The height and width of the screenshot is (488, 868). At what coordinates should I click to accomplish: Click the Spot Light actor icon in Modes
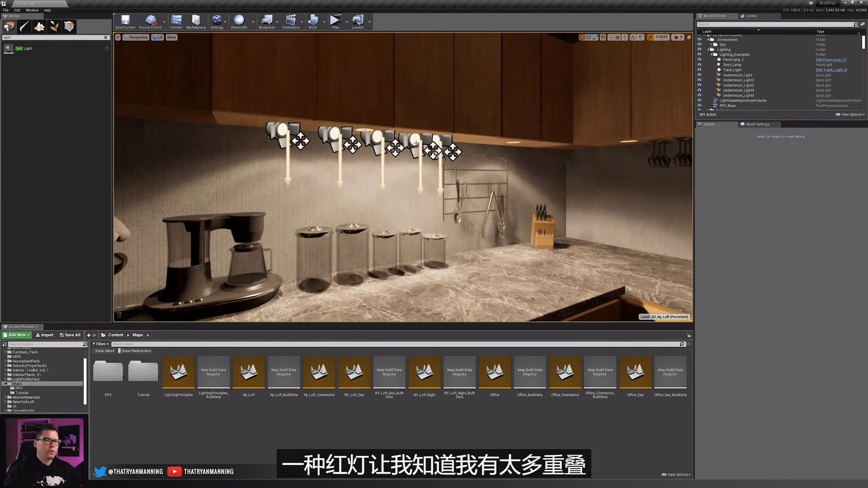click(9, 48)
